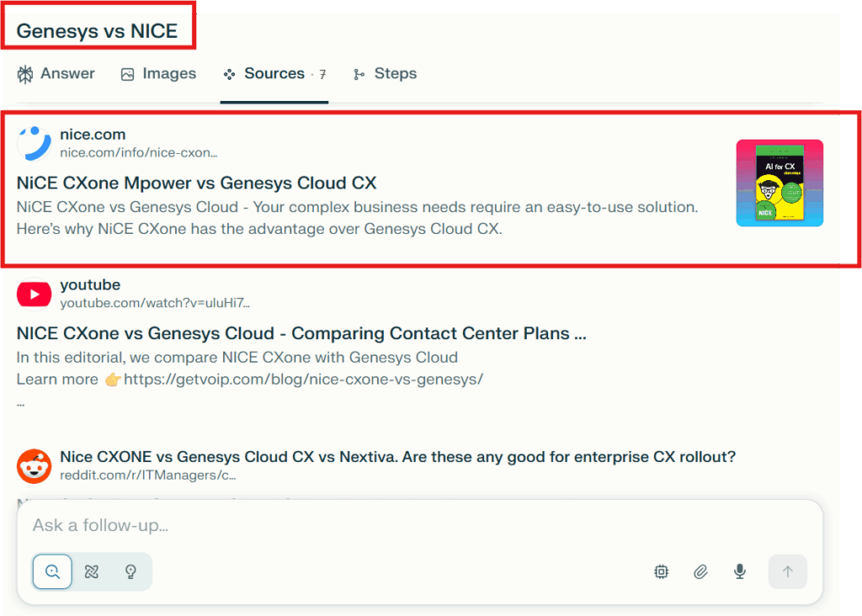Select the Search mode magnifier button

pyautogui.click(x=52, y=571)
